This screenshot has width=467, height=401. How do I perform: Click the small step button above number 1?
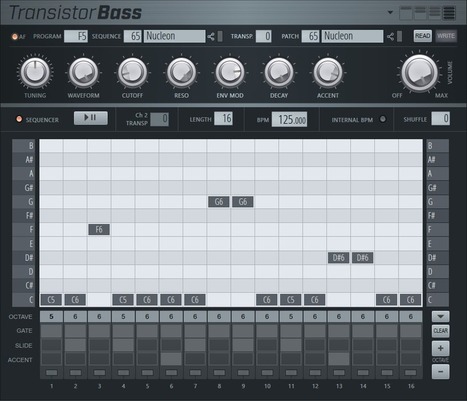point(51,373)
